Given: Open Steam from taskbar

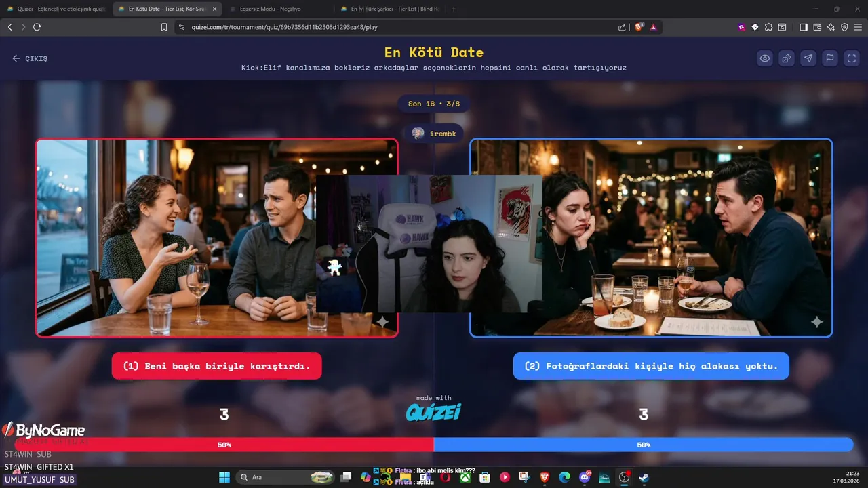Looking at the screenshot, I should click(644, 477).
